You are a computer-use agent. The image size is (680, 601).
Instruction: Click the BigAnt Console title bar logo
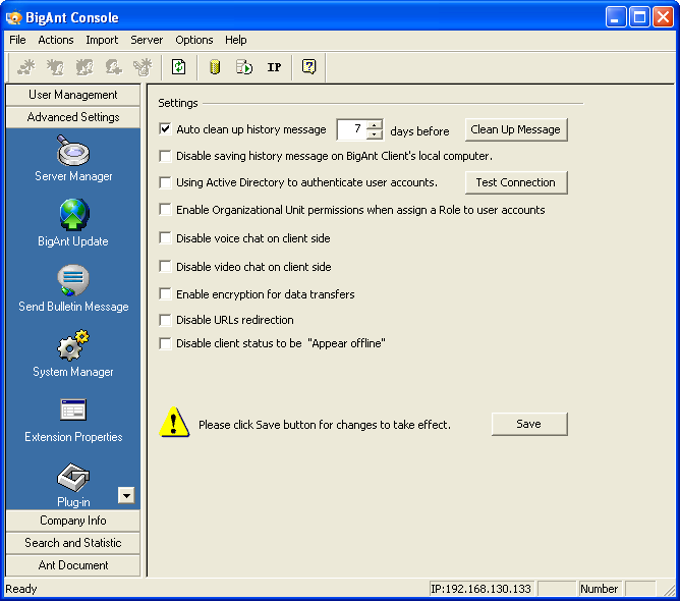pos(14,18)
